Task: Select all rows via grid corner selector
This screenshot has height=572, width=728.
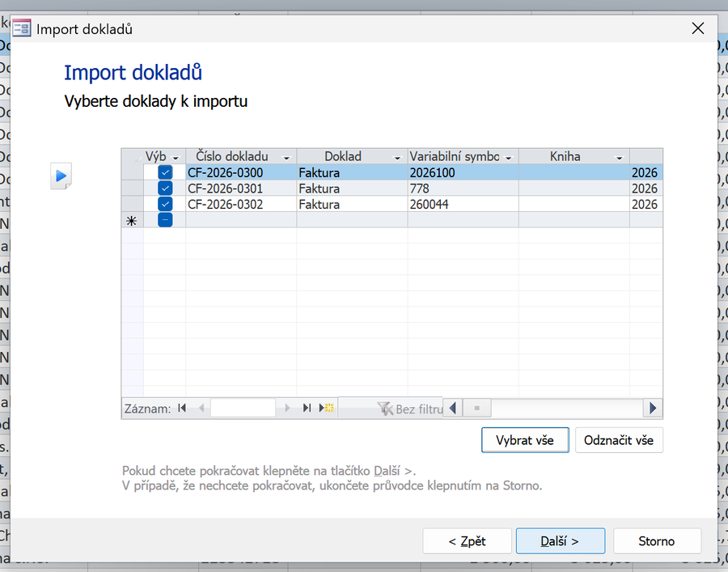Action: 132,156
